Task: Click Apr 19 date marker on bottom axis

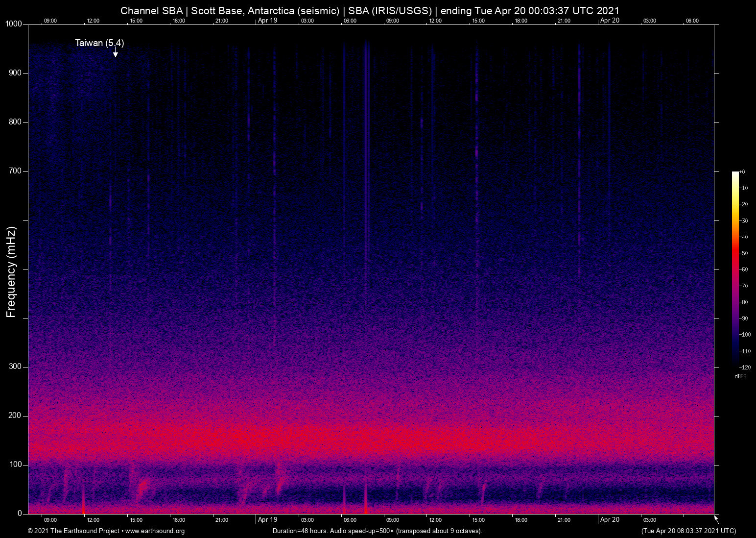Action: point(267,520)
